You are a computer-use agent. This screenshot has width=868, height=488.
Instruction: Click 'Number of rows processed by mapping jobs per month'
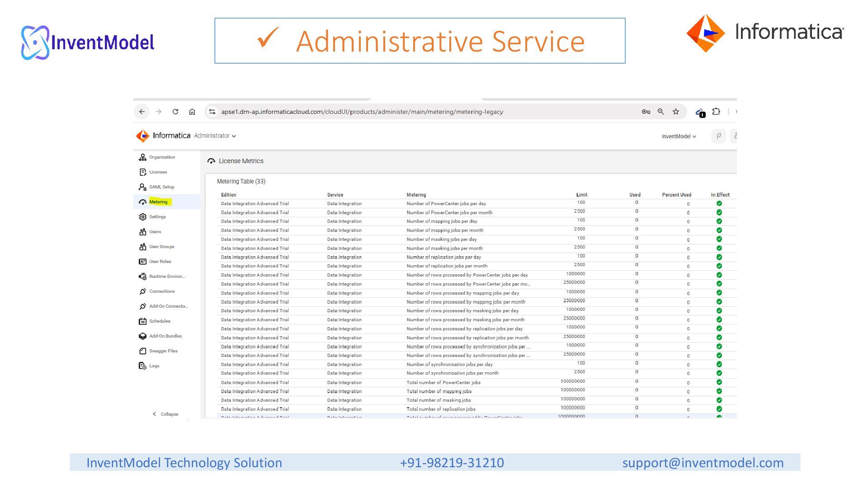[x=466, y=302]
